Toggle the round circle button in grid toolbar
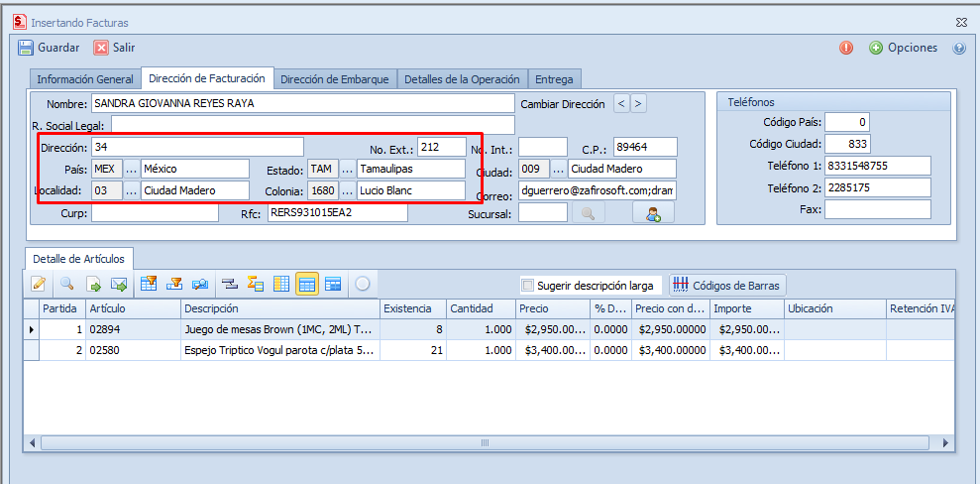The image size is (980, 484). pyautogui.click(x=363, y=284)
